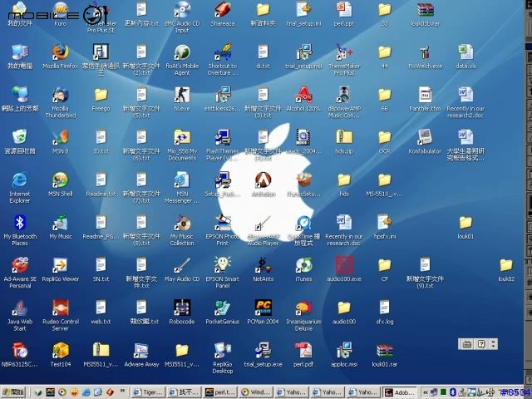Switch to Tiger taskbar window
The image size is (532, 399).
click(149, 392)
